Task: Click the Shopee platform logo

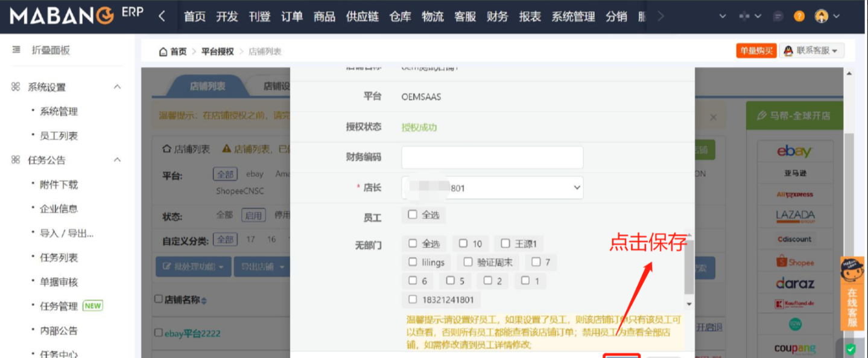Action: click(x=794, y=262)
